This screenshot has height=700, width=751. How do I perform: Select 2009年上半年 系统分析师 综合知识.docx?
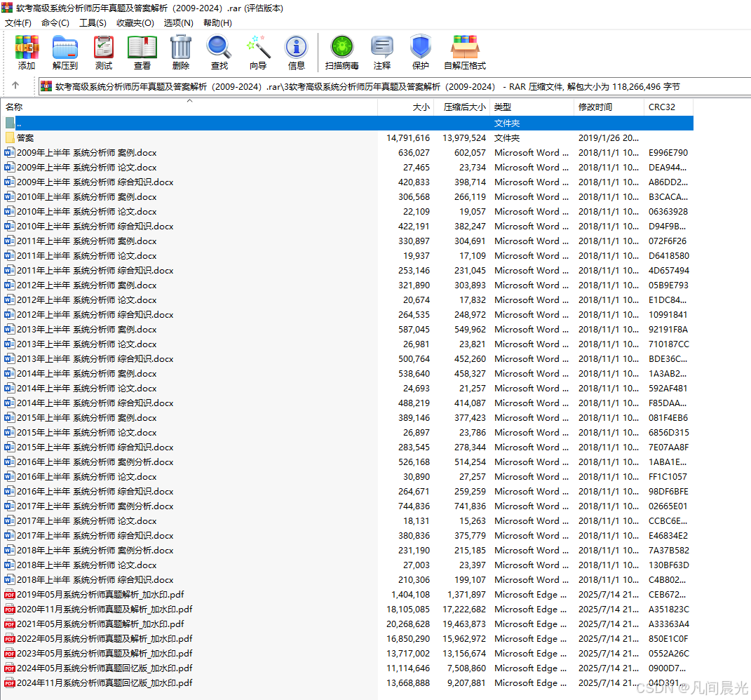[349, 182]
